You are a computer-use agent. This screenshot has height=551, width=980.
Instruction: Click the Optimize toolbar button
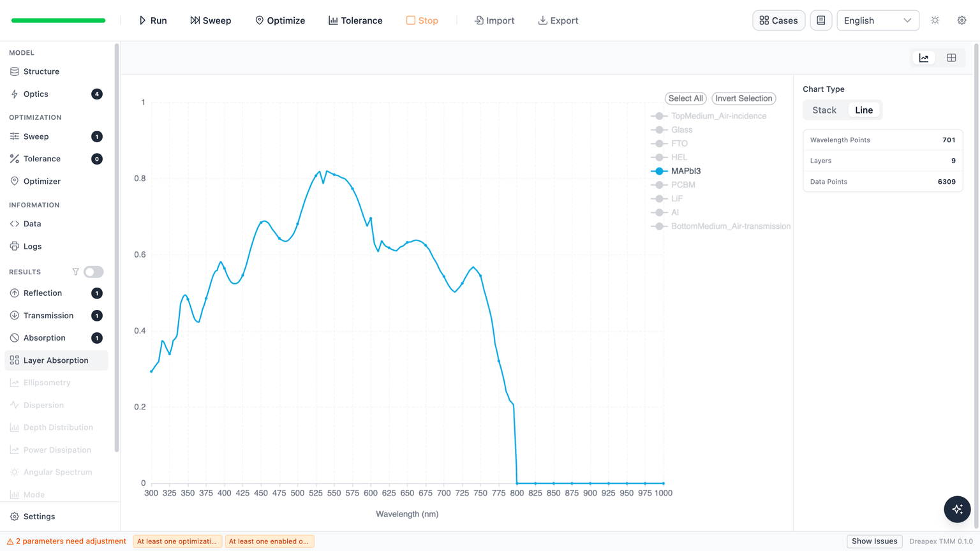pos(280,20)
